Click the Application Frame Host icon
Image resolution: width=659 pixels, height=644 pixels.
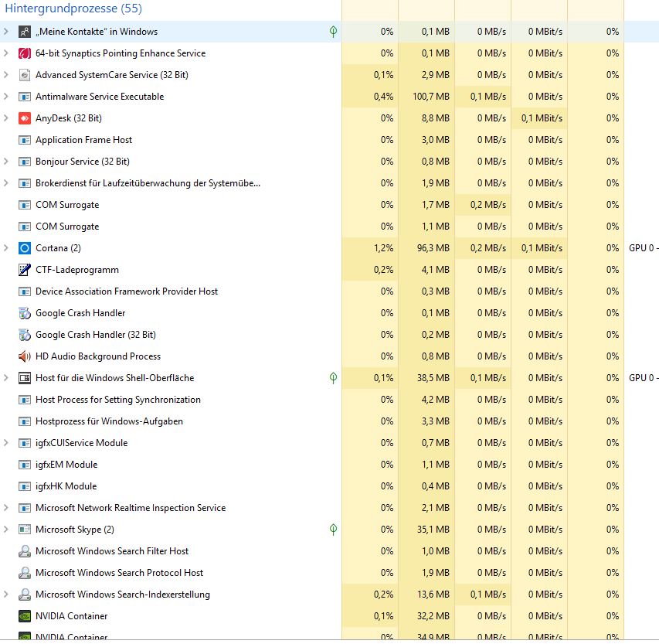25,140
